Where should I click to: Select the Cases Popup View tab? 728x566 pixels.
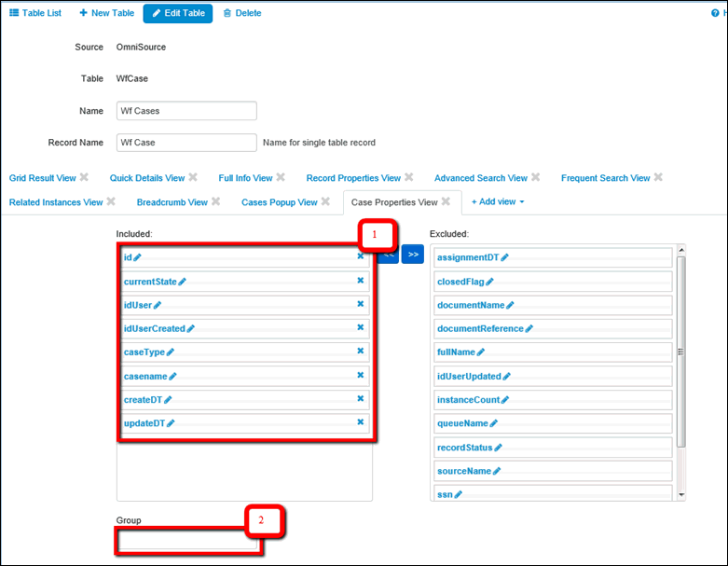[280, 201]
